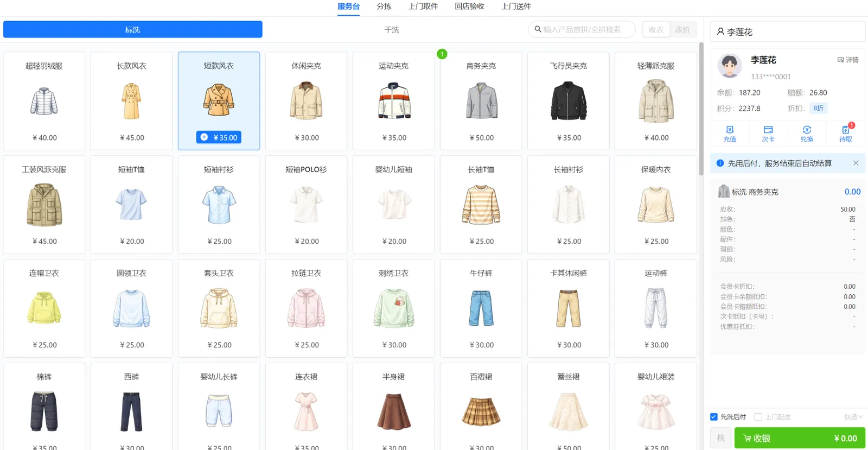Select the 牛仔裤 jeans icon
The image size is (868, 450).
tap(481, 308)
